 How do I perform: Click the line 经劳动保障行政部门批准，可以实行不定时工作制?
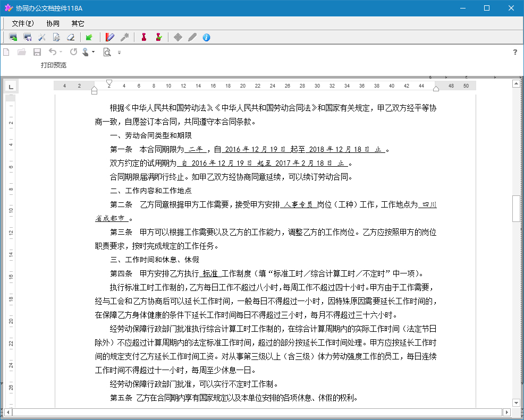[x=194, y=384]
